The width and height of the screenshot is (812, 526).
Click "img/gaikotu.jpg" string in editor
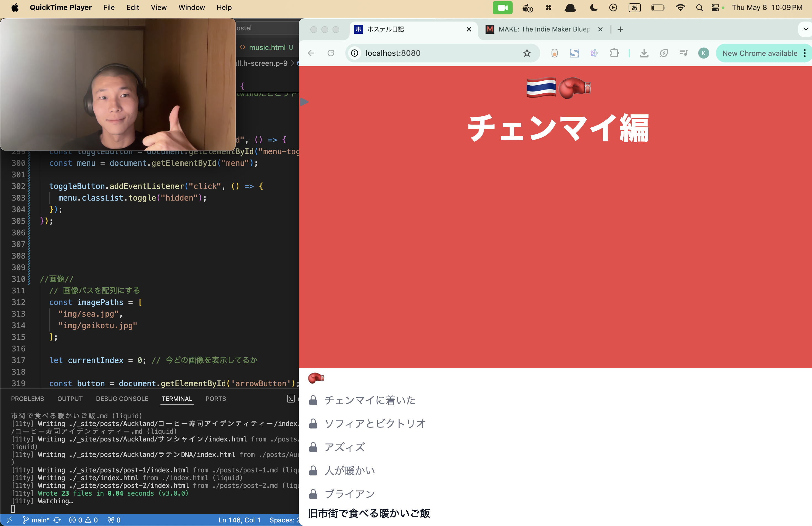(x=97, y=325)
